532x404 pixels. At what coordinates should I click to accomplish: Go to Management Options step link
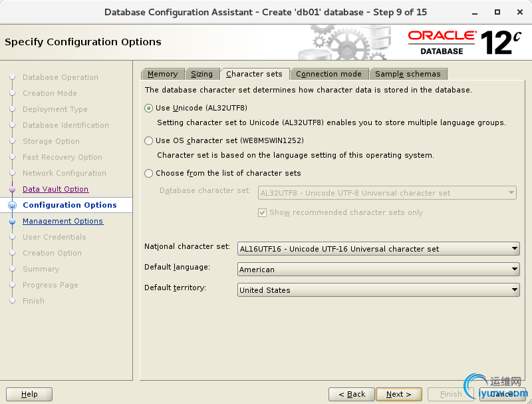pos(63,221)
